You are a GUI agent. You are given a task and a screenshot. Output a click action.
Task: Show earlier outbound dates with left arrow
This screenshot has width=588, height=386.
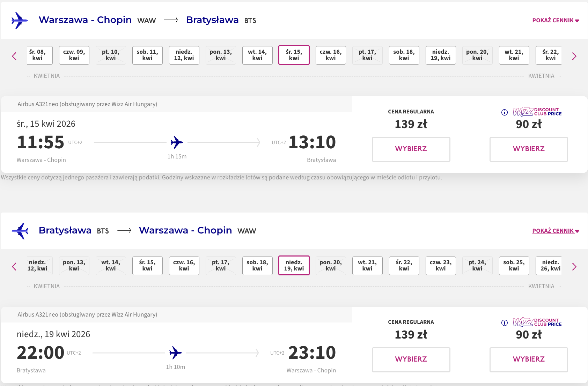[14, 56]
